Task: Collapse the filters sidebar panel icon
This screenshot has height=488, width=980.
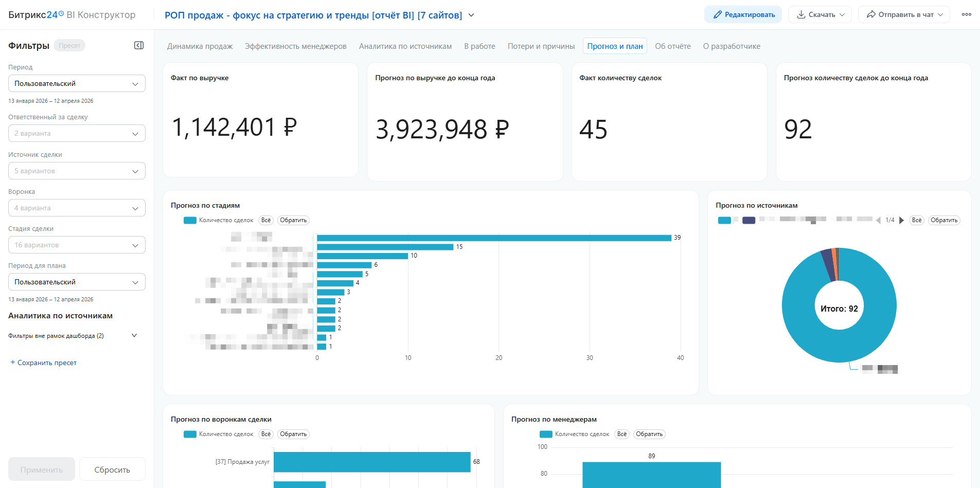Action: [x=139, y=46]
